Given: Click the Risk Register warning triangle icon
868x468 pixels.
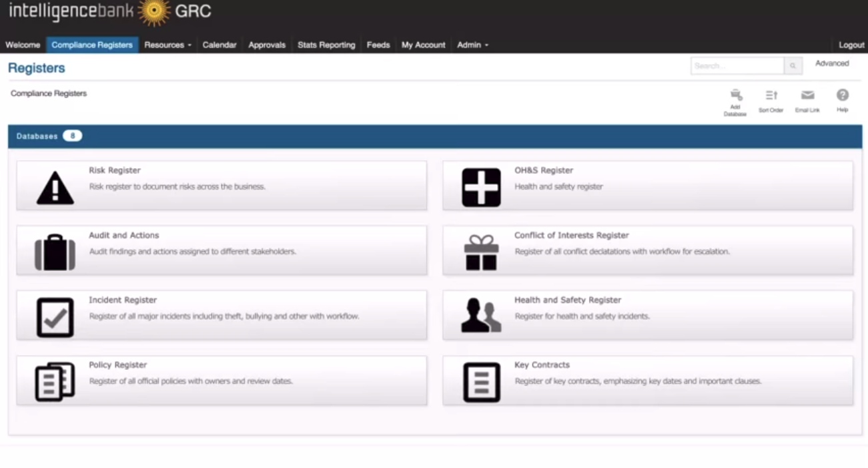Looking at the screenshot, I should [x=55, y=188].
